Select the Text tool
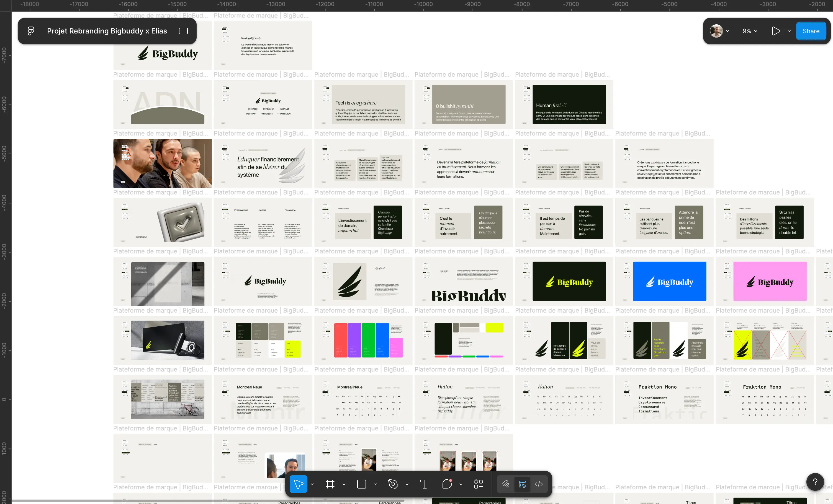The image size is (833, 504). coord(425,484)
